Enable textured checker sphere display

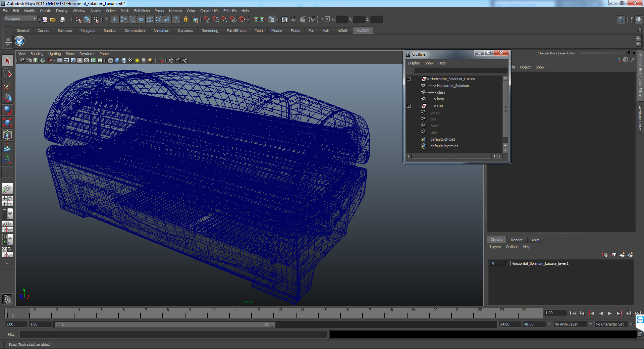tap(130, 60)
